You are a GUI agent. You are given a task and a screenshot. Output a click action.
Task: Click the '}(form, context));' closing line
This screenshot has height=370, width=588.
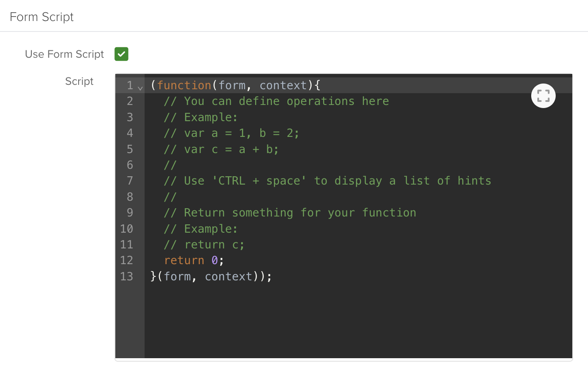(x=211, y=276)
